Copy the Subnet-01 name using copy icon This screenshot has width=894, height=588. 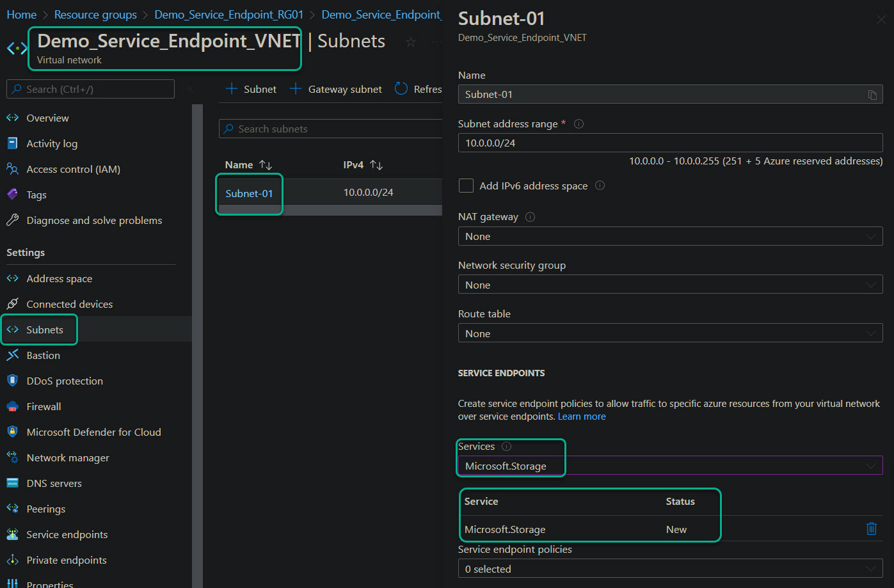(872, 94)
